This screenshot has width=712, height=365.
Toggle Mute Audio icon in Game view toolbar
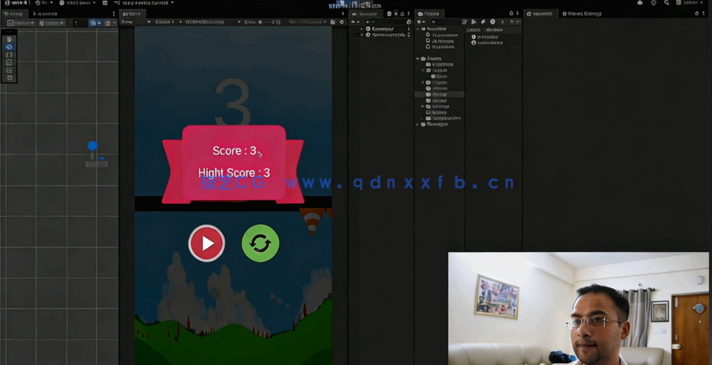[333, 22]
